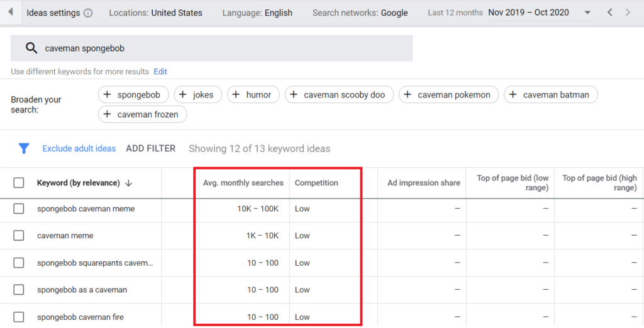
Task: Check the 'caveman meme' row
Action: point(18,236)
